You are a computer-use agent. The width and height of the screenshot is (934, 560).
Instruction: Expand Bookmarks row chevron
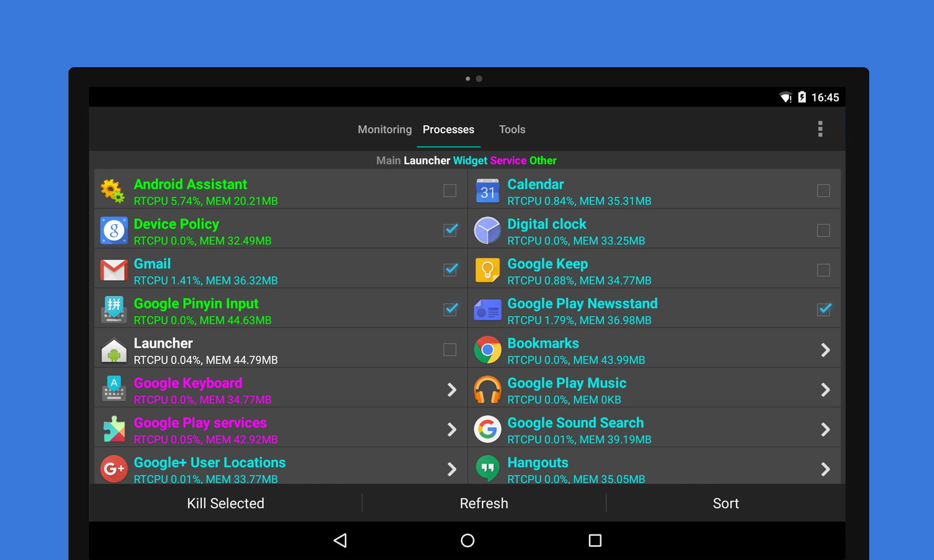[x=826, y=350]
